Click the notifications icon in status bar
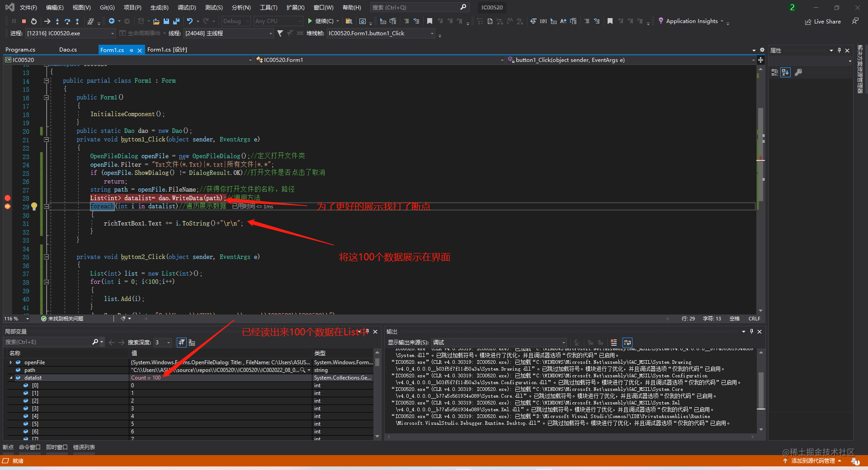 855,461
